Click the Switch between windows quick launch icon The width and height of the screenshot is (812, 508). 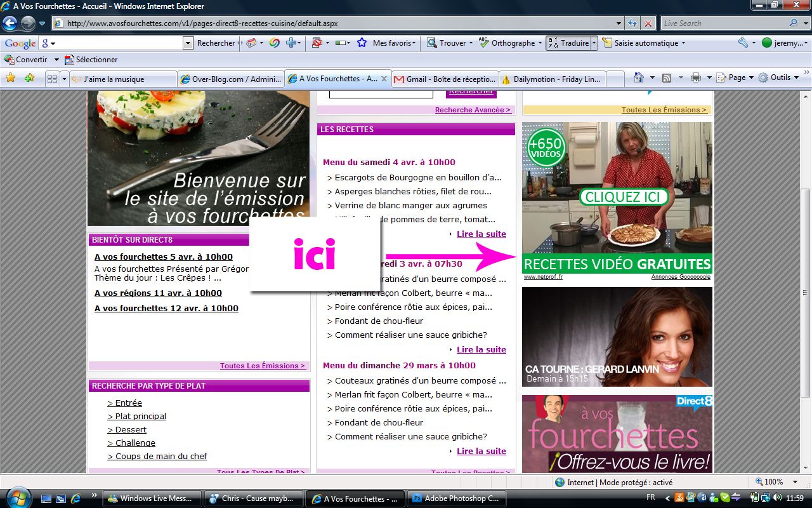pyautogui.click(x=61, y=498)
